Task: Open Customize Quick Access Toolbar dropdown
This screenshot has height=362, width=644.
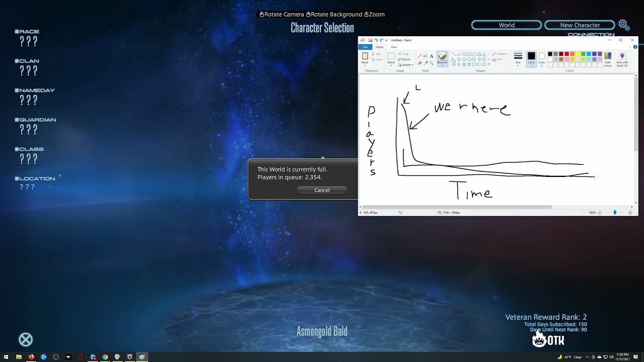Action: click(386, 40)
